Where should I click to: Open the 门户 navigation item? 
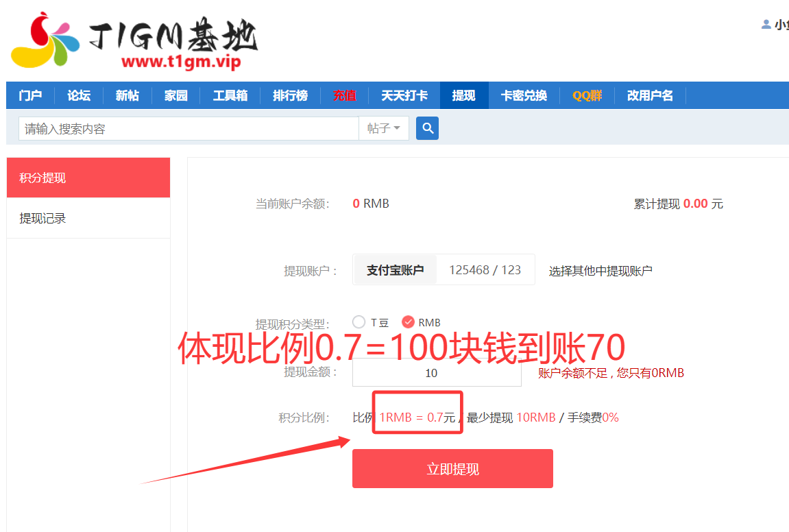30,96
